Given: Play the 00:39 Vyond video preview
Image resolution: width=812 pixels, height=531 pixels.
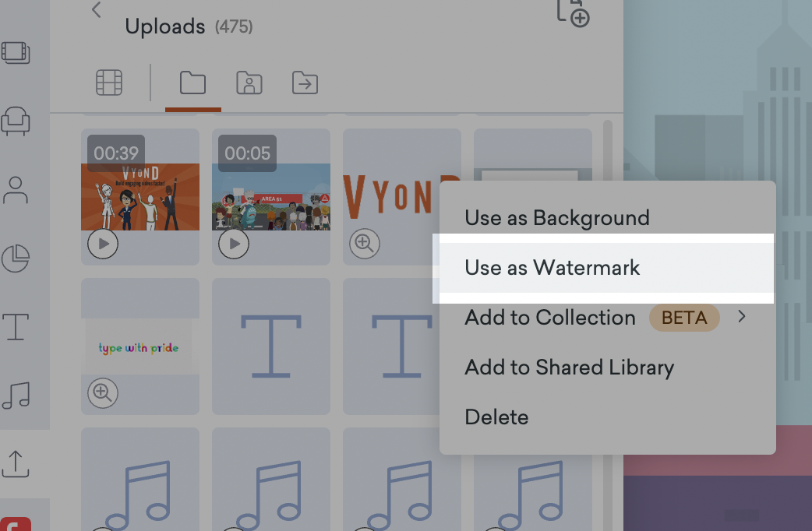Looking at the screenshot, I should tap(103, 244).
